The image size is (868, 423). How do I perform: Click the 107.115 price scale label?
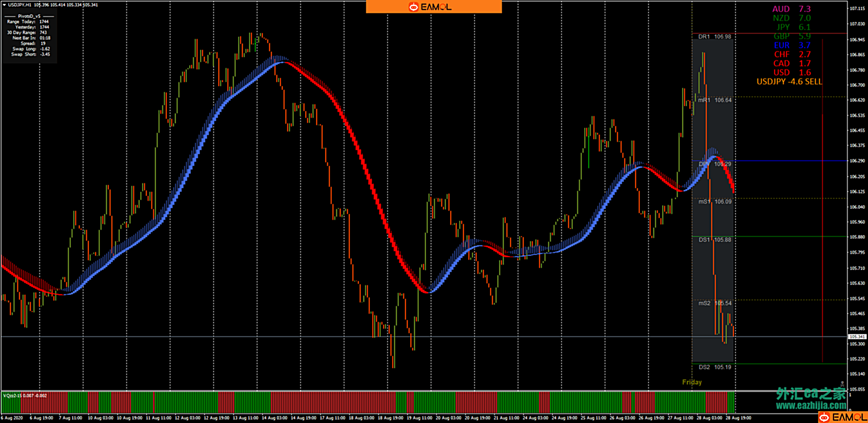coord(857,9)
